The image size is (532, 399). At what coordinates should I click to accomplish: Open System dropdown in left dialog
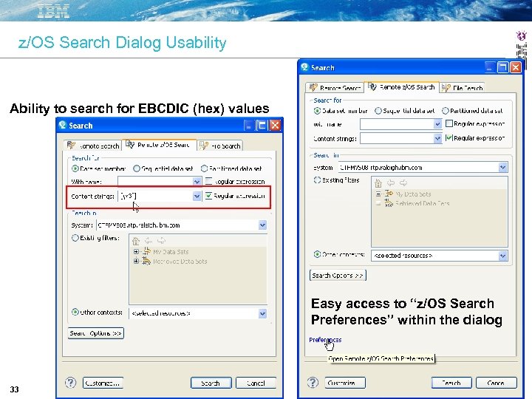[262, 225]
